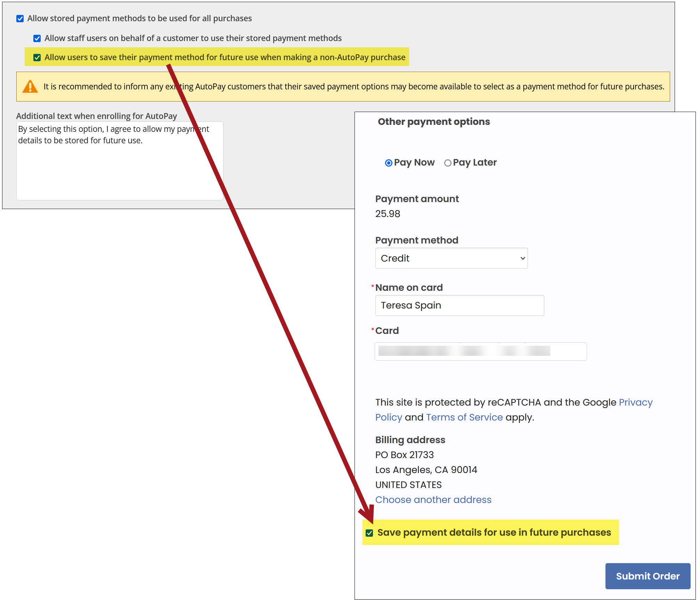Click the Name on card label
Viewport: 700px width, 600px height.
tap(409, 288)
